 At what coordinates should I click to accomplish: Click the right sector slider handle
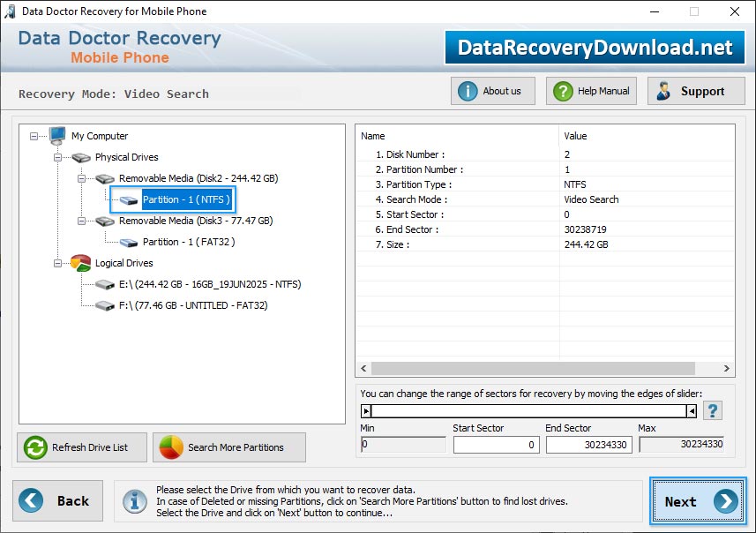(692, 411)
